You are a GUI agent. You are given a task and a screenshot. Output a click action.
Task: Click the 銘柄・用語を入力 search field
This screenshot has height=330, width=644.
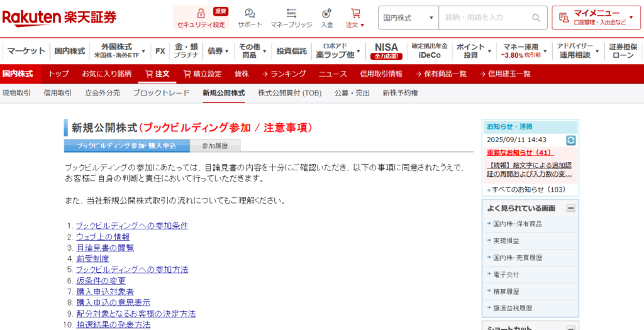484,18
